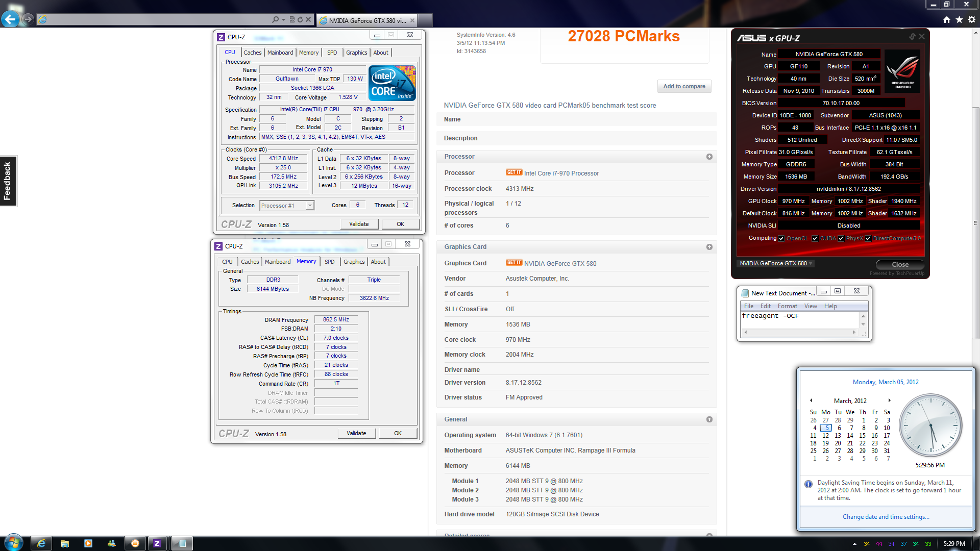Viewport: 980px width, 551px height.
Task: Open Notepad taskbar button
Action: click(x=182, y=543)
